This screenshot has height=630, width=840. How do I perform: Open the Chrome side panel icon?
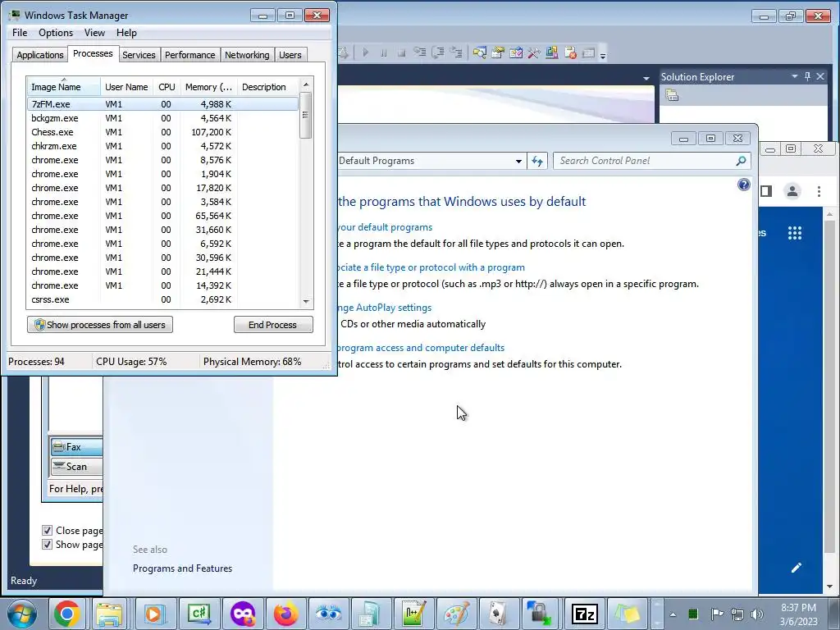pyautogui.click(x=766, y=191)
